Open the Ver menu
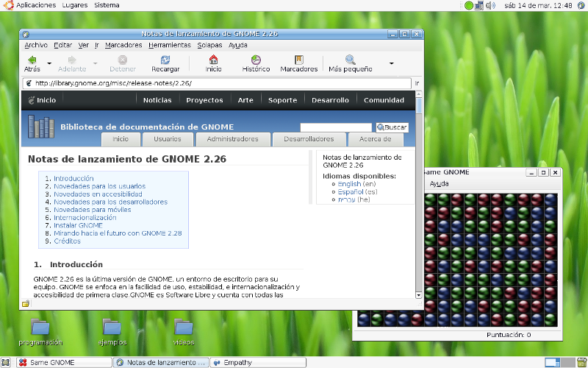The image size is (588, 368). point(83,45)
